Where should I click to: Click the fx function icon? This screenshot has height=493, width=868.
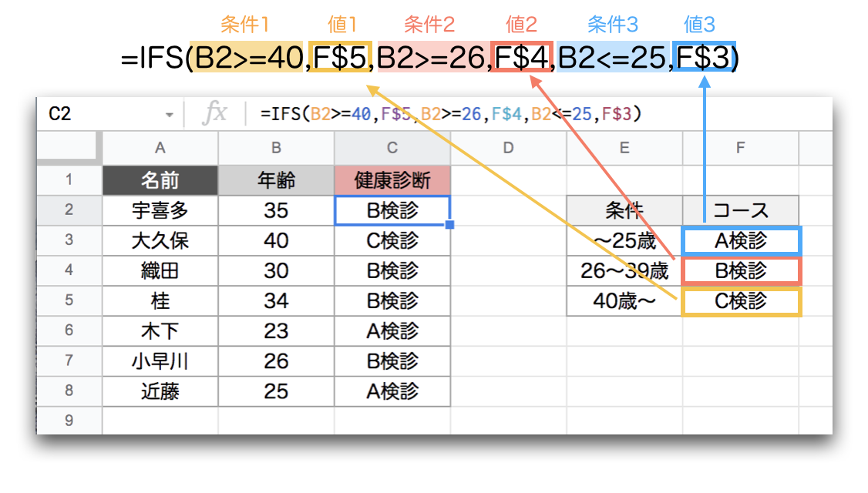214,113
